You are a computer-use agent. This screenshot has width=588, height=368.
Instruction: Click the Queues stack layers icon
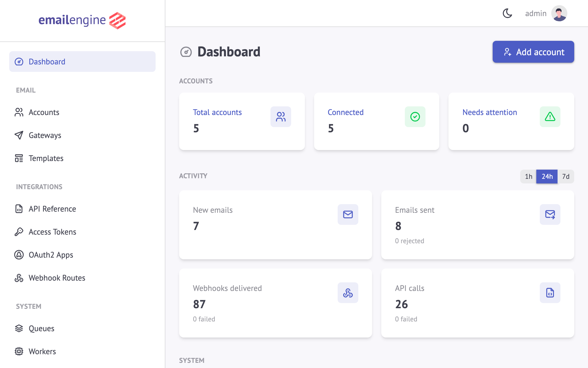(19, 328)
